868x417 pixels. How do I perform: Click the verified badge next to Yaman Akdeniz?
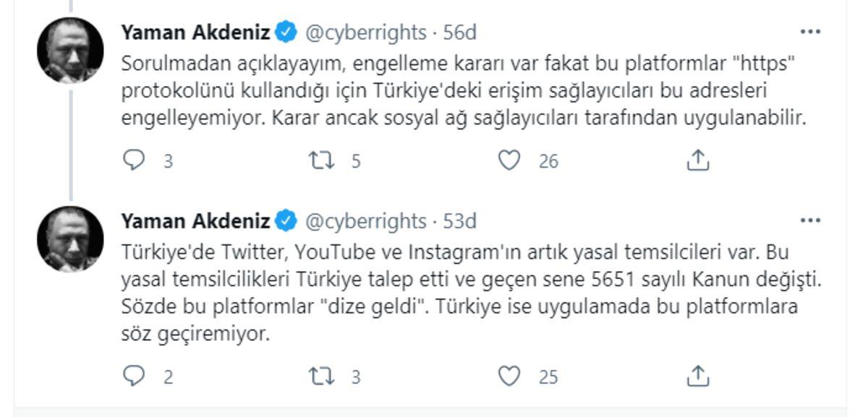click(x=285, y=30)
